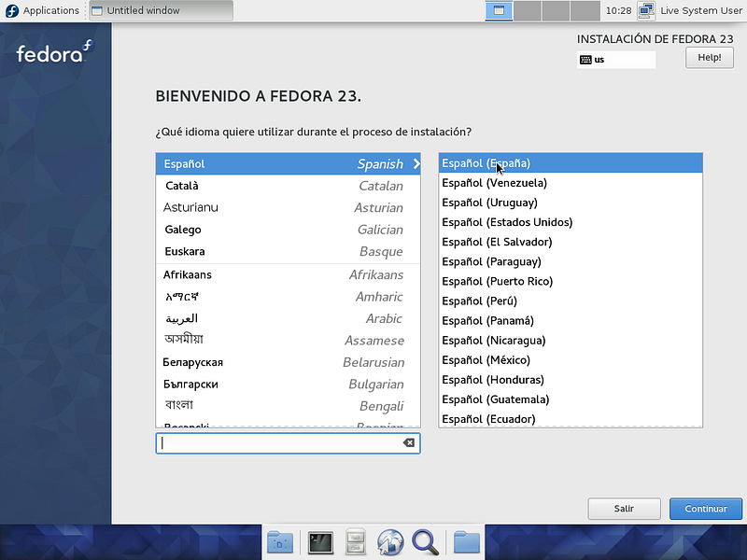747x560 pixels.
Task: Choose the Bulgarian language row
Action: 288,385
